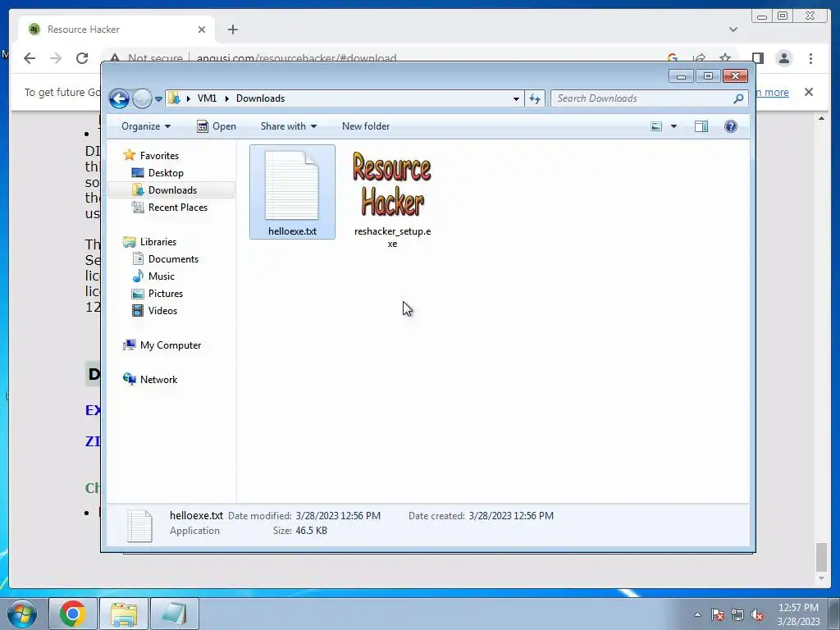Click the Action Center flag tray icon
Image resolution: width=840 pixels, height=630 pixels.
click(x=717, y=614)
